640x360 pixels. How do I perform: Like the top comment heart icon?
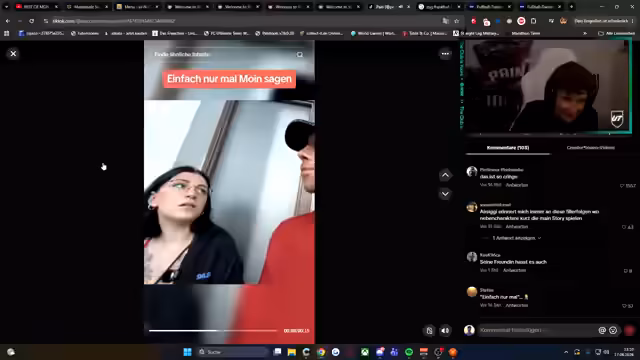(x=622, y=186)
